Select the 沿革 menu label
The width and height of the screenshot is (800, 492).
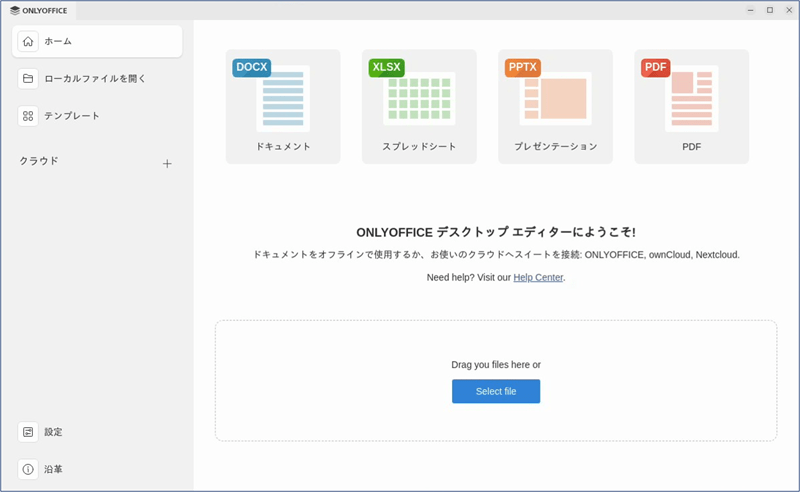coord(53,469)
